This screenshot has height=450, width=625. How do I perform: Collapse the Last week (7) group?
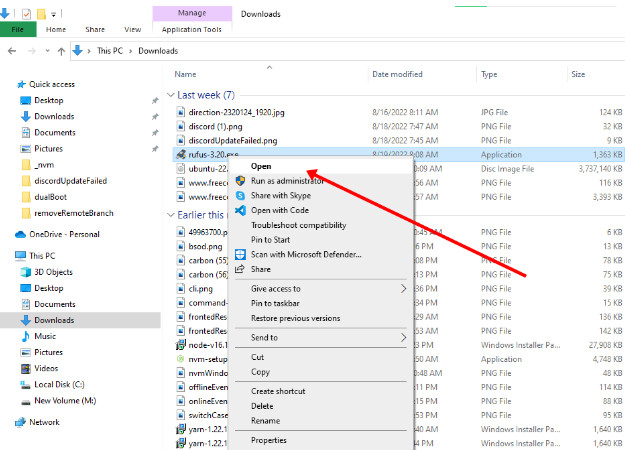coord(171,95)
